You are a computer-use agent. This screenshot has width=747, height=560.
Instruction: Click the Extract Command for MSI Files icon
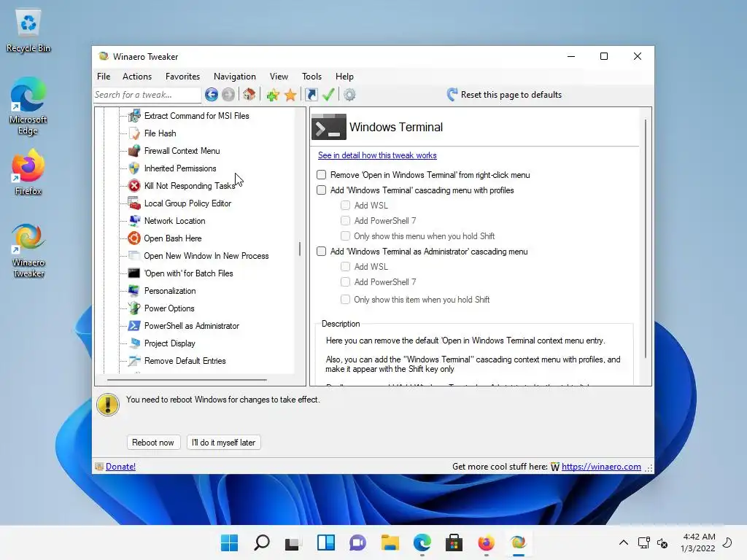pos(134,116)
